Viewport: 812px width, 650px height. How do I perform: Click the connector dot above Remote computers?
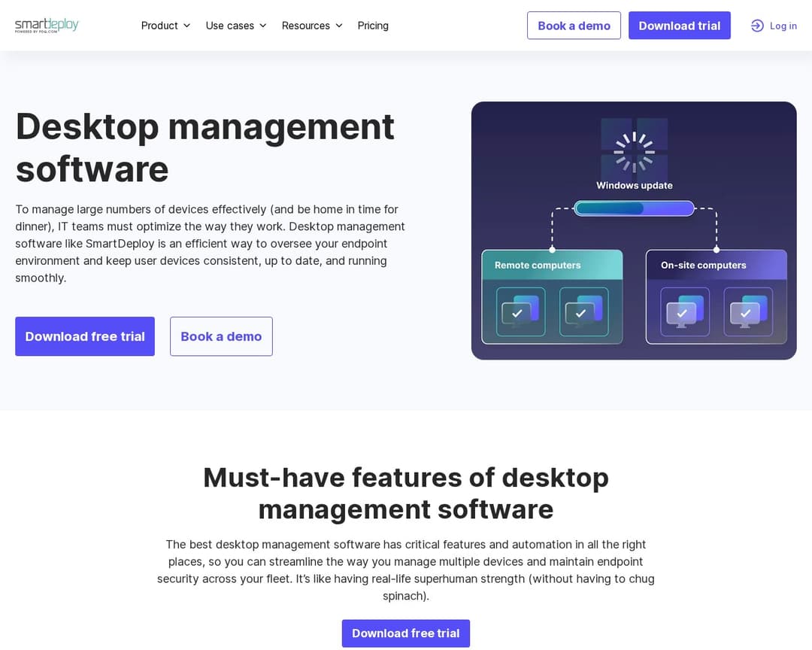(x=553, y=248)
